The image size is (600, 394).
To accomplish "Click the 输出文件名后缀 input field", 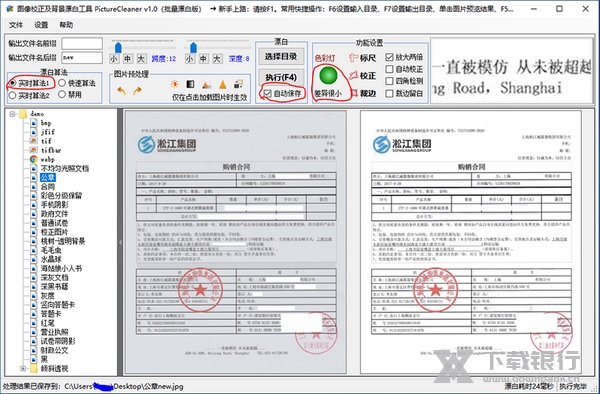I will (x=82, y=58).
